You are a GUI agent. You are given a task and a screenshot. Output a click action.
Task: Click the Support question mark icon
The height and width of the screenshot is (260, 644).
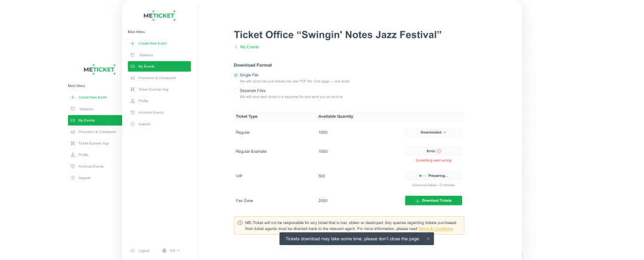132,123
